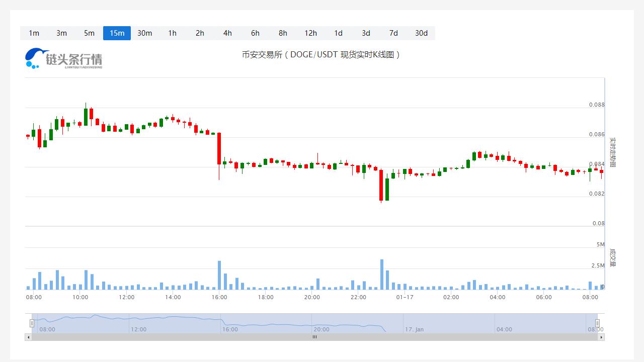Show the 1d daily chart
The height and width of the screenshot is (362, 644).
[338, 33]
